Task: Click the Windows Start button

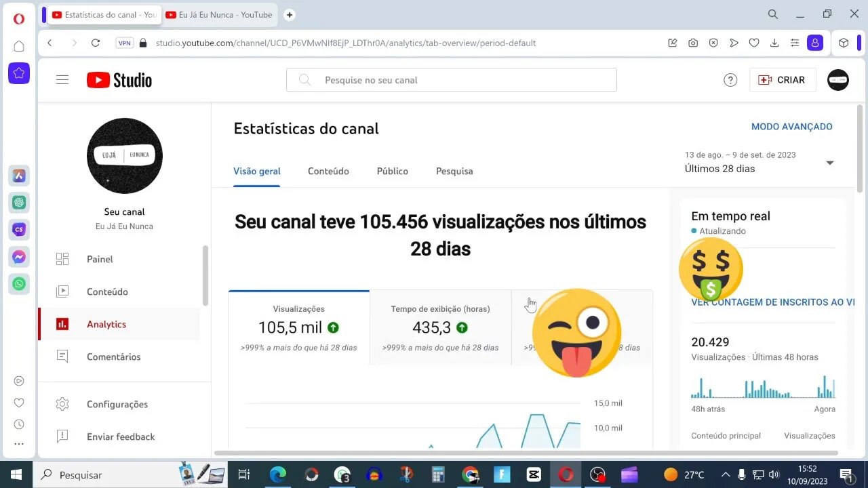Action: coord(16,474)
